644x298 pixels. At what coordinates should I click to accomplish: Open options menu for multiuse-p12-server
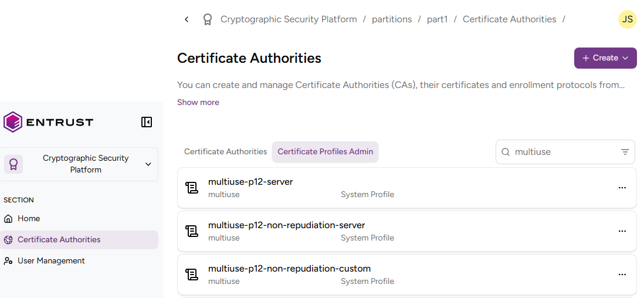[622, 188]
